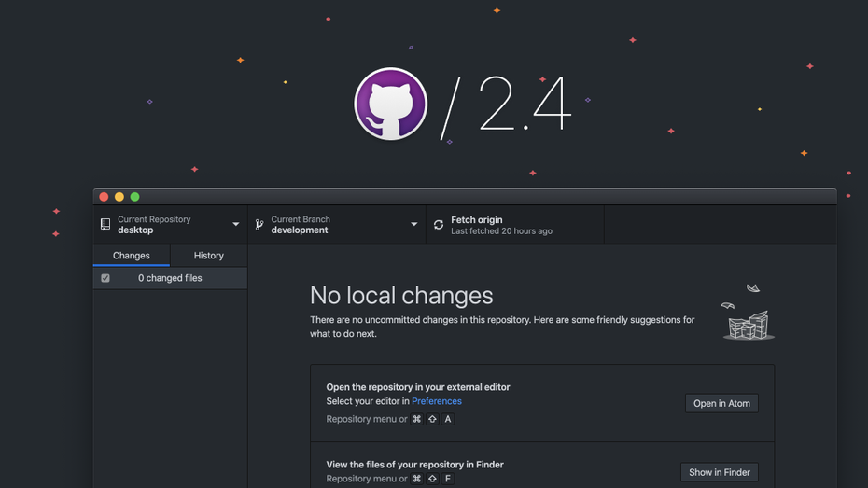The height and width of the screenshot is (488, 868).
Task: Click the 'development' branch name
Action: coord(300,230)
